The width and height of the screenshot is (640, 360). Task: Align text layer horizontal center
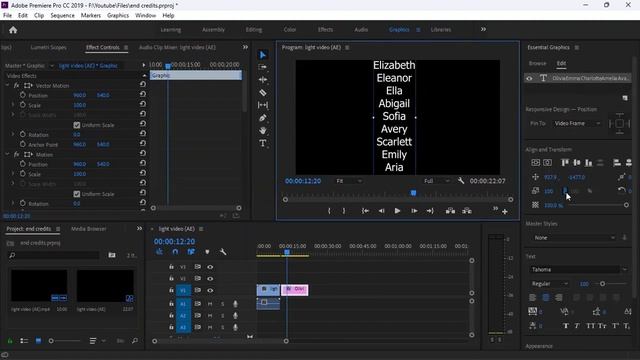click(547, 162)
